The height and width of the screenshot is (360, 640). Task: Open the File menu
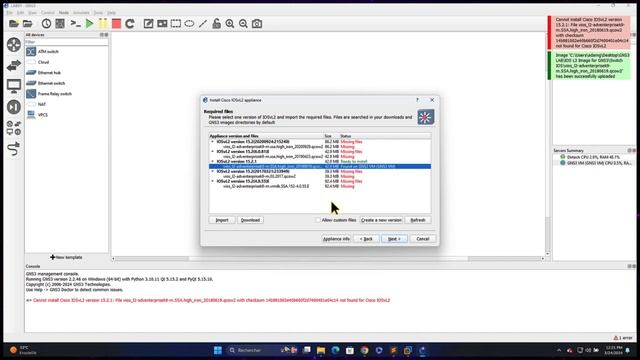pos(9,13)
